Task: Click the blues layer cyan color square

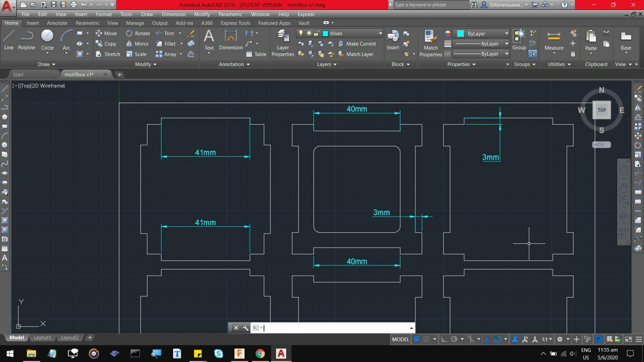Action: (x=325, y=33)
